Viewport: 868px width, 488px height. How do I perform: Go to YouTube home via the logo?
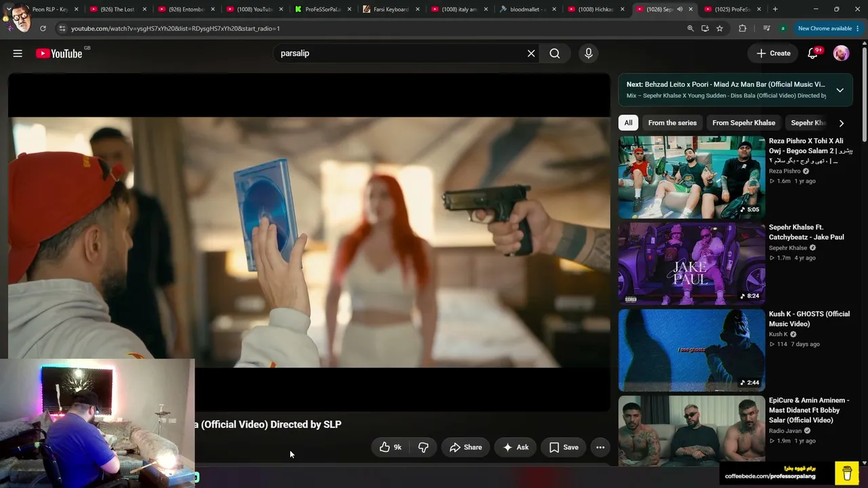point(59,54)
